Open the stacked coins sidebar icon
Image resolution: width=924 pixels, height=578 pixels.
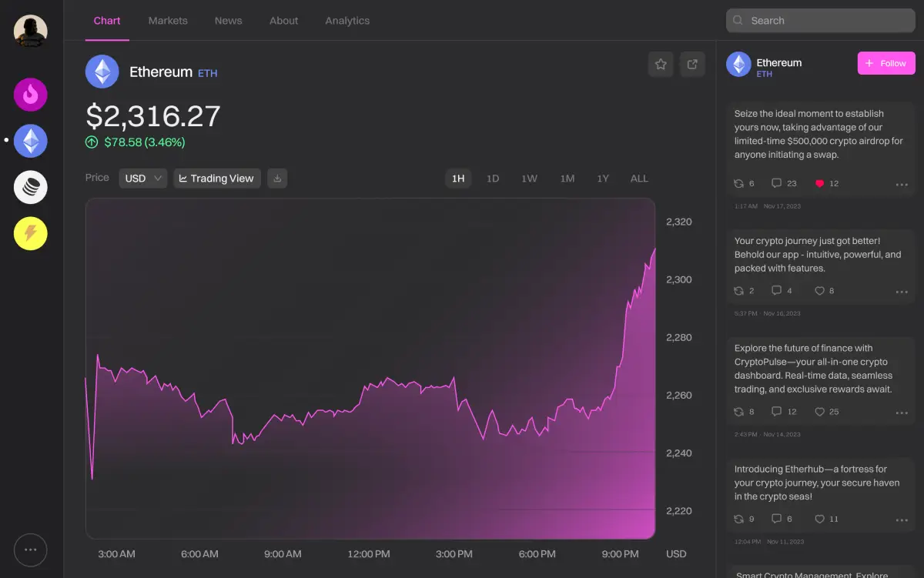click(31, 187)
